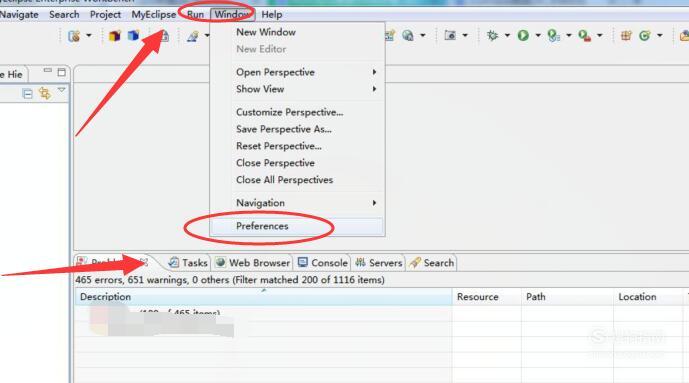Click the green new class icon
Viewport: 689px width, 383px height.
[x=645, y=36]
